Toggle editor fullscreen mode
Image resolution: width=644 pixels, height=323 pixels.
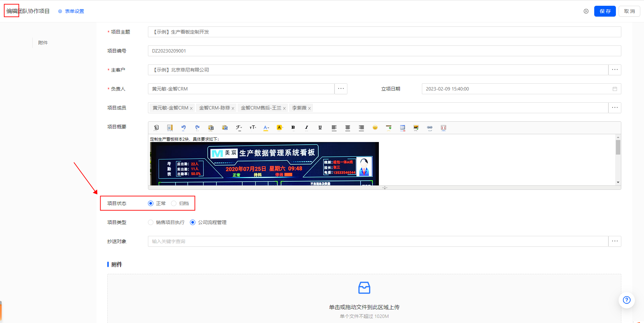[x=444, y=128]
